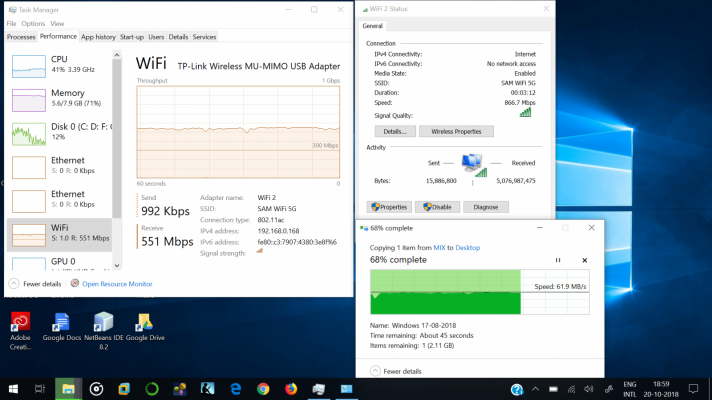Select CPU in the performance sidebar
This screenshot has width=712, height=400.
click(x=59, y=66)
